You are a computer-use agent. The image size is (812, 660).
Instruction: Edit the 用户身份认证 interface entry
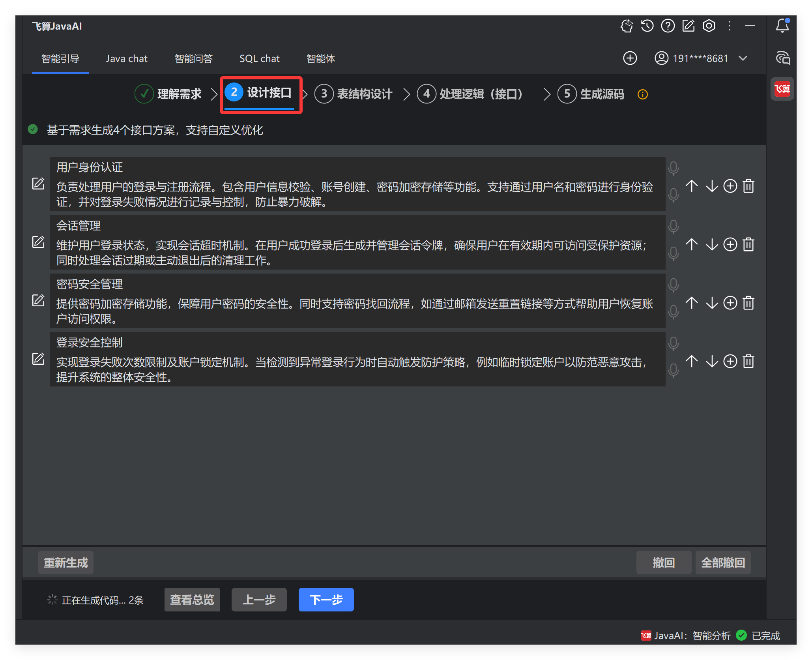point(38,184)
